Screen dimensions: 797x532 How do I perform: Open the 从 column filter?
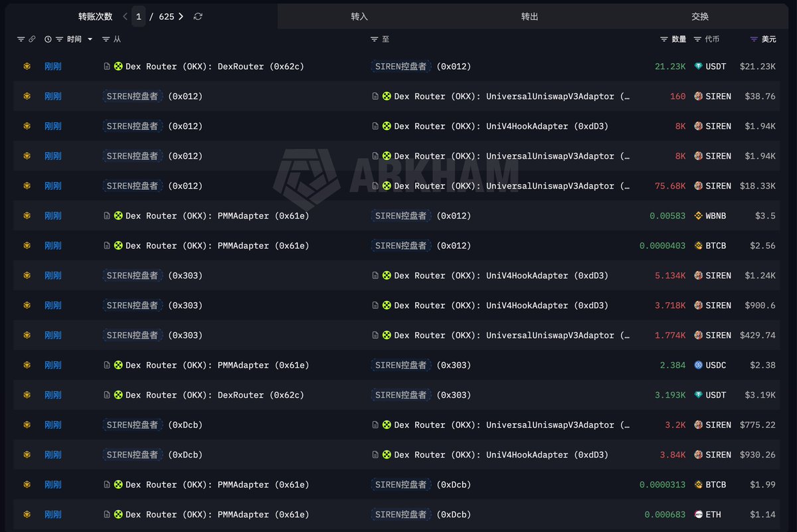pos(106,40)
